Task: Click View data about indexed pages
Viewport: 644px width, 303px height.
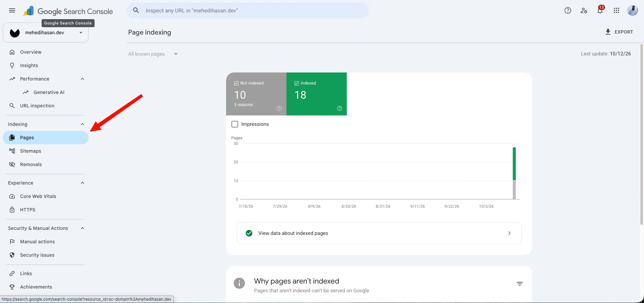Action: (379, 233)
